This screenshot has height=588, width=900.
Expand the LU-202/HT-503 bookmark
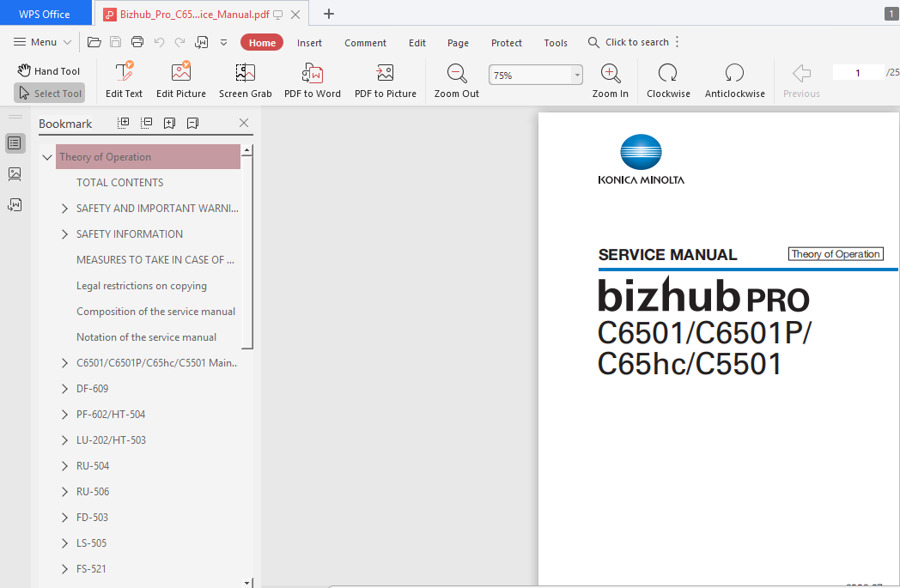click(x=64, y=440)
